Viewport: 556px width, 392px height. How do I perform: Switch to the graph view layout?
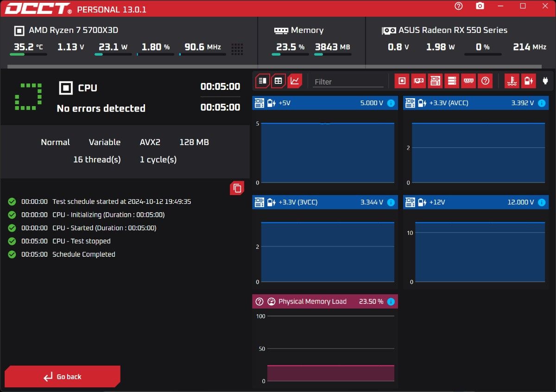[x=295, y=81]
